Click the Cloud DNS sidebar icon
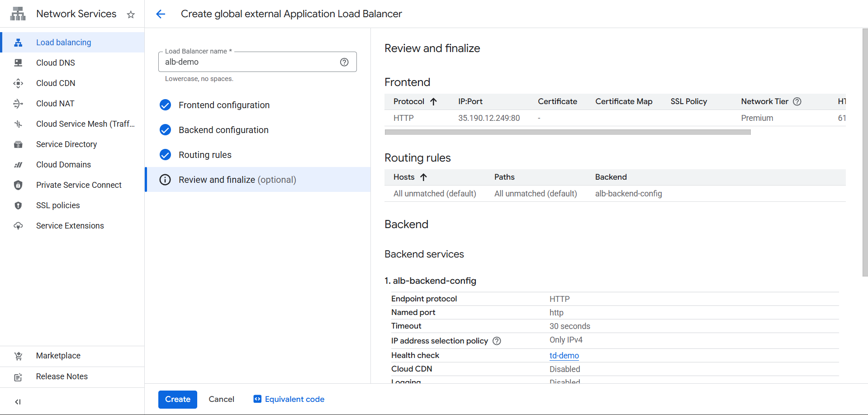Image resolution: width=868 pixels, height=415 pixels. 18,63
